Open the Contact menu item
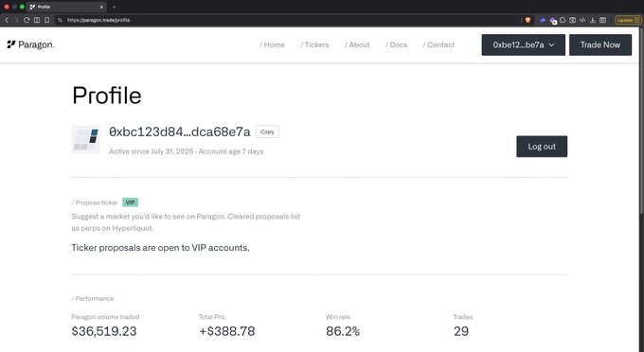Image resolution: width=644 pixels, height=352 pixels. tap(438, 44)
